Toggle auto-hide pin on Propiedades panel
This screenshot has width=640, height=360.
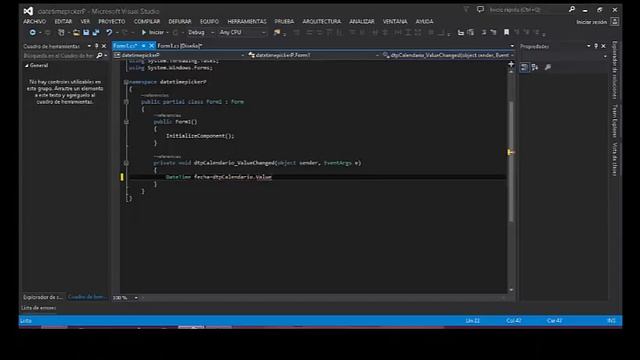pos(596,46)
